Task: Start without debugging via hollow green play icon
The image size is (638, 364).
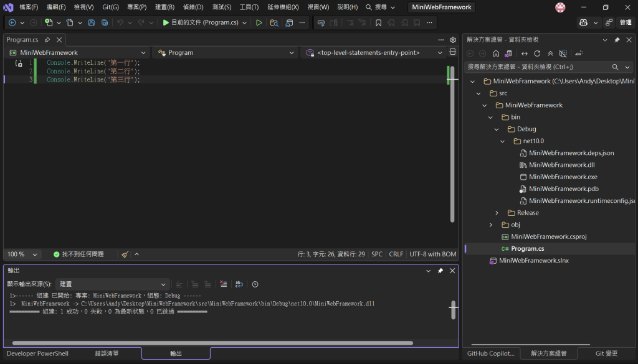Action: tap(259, 23)
